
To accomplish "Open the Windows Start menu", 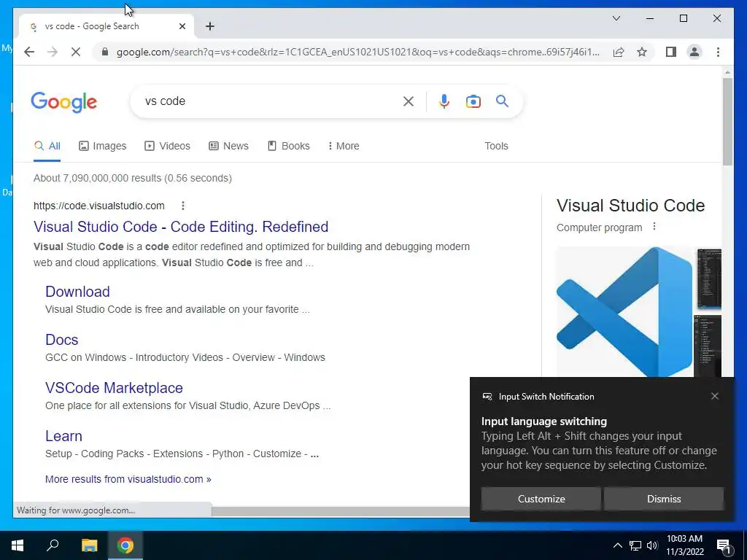I will [18, 545].
